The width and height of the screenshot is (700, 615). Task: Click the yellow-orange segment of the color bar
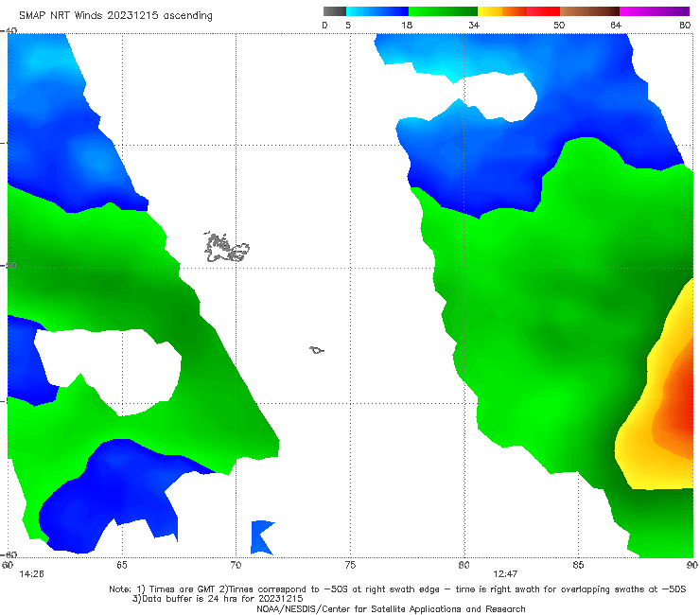pos(502,11)
